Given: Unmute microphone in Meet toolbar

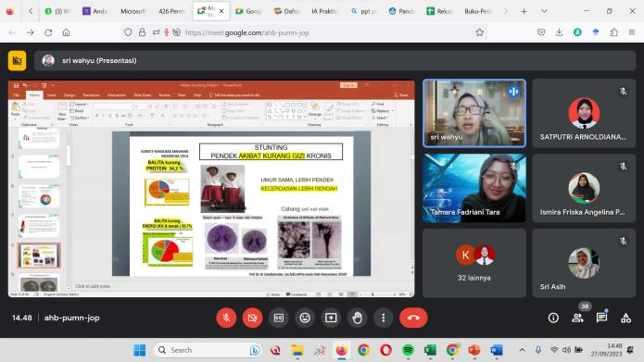Looking at the screenshot, I should [226, 318].
